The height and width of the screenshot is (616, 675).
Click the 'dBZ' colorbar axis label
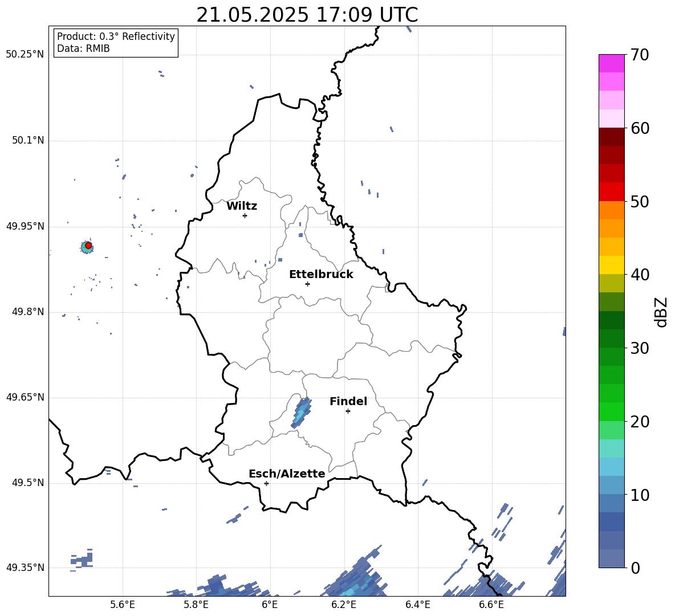coord(662,312)
